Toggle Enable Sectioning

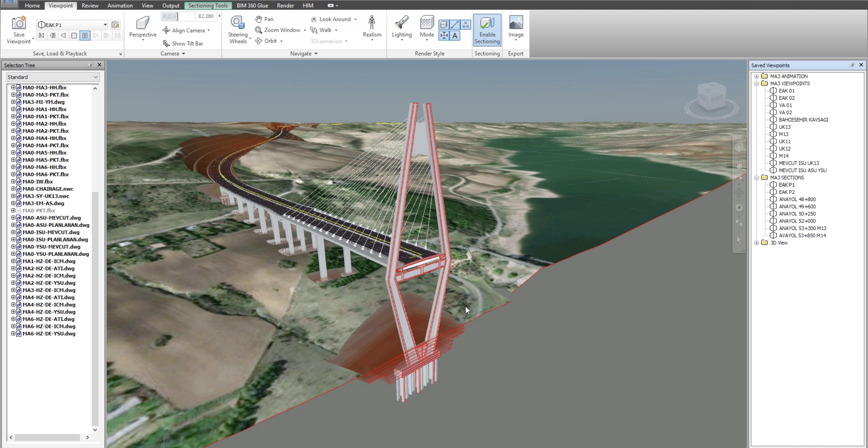click(x=487, y=30)
